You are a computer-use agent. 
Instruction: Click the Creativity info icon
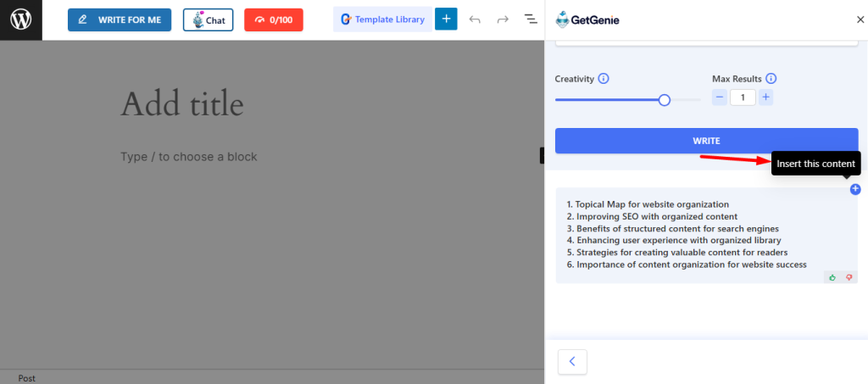604,79
